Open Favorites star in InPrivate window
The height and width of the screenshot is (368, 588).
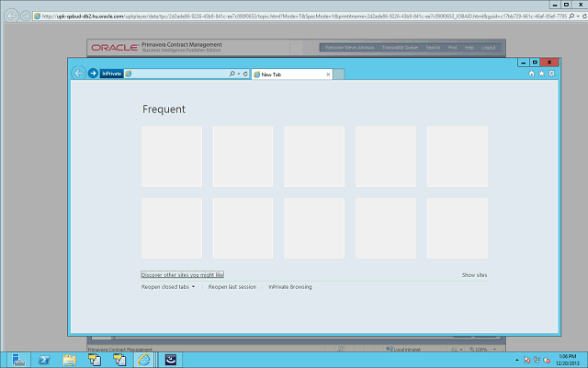tap(541, 74)
